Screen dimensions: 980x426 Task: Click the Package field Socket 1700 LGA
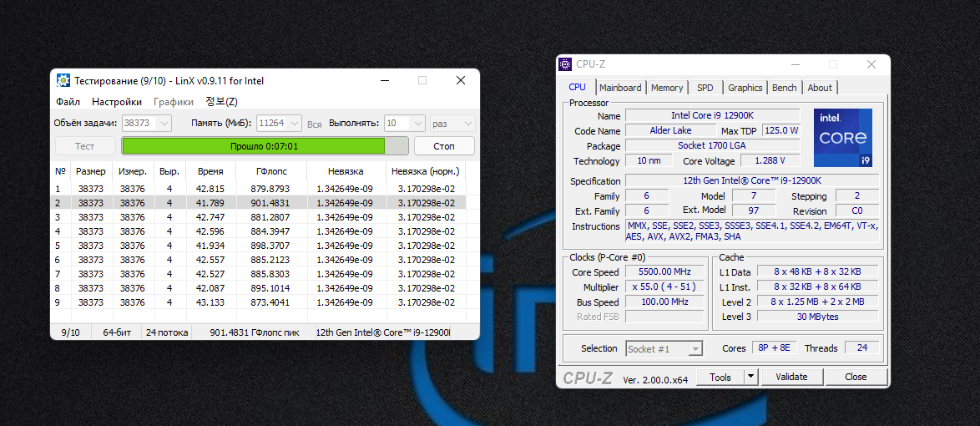point(713,145)
